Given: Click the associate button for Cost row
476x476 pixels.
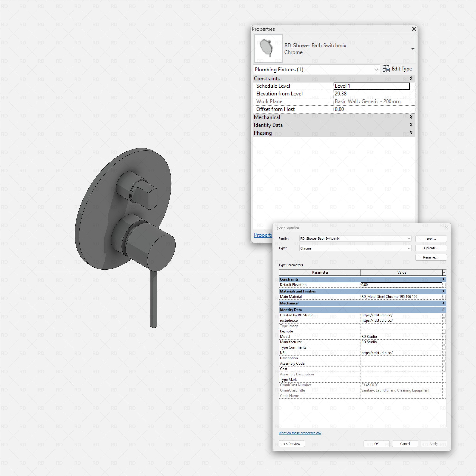Looking at the screenshot, I should point(444,369).
